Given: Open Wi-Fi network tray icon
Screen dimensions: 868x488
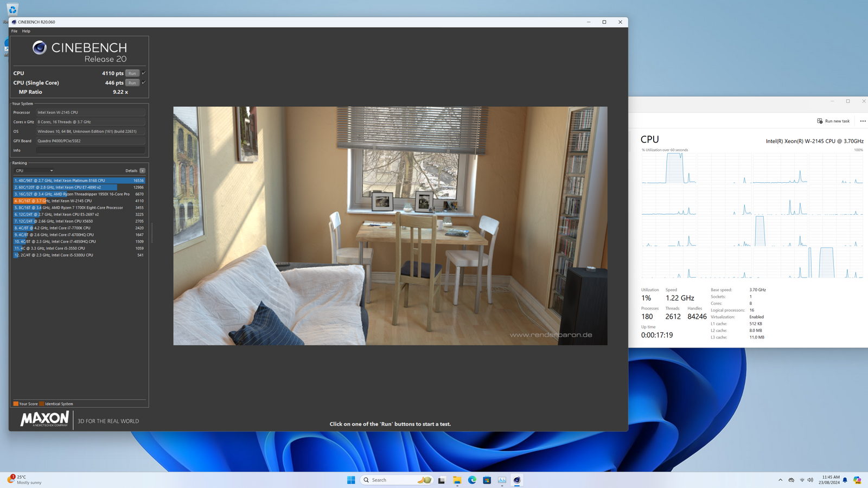Looking at the screenshot, I should pos(802,480).
